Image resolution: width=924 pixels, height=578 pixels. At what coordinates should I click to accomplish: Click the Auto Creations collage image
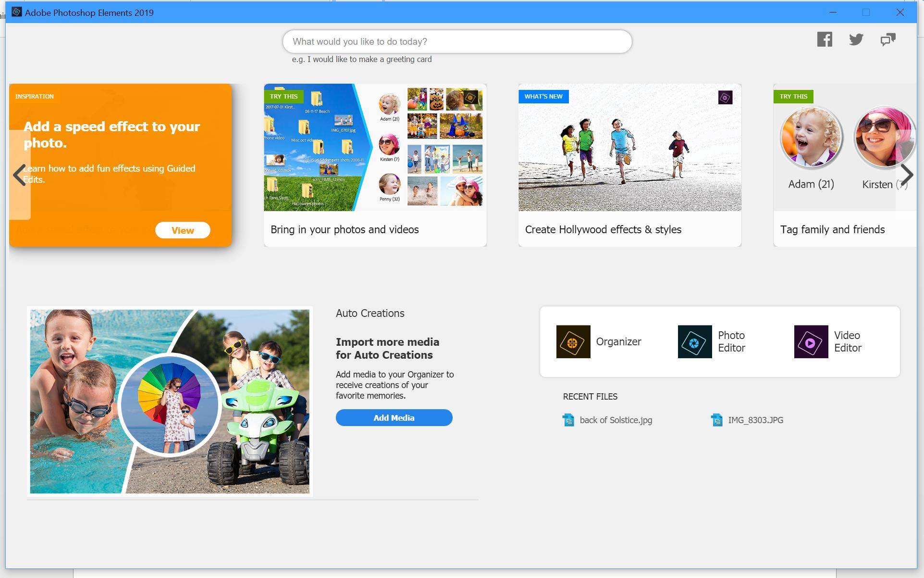click(170, 401)
